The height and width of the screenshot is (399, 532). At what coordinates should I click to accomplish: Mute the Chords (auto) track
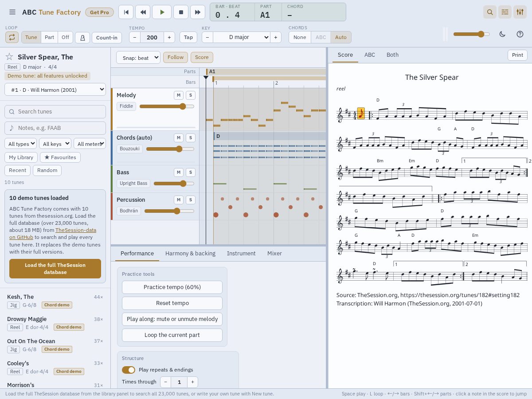pyautogui.click(x=179, y=137)
